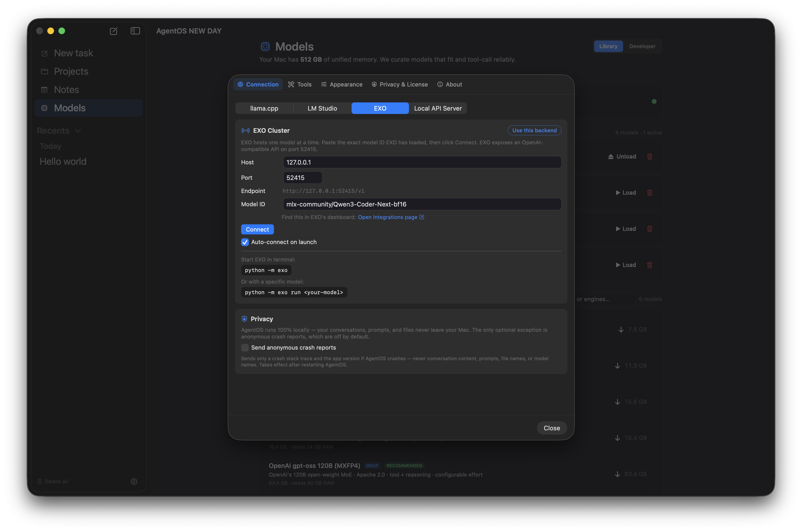This screenshot has height=532, width=802.
Task: Click the Privacy shield icon
Action: [245, 319]
